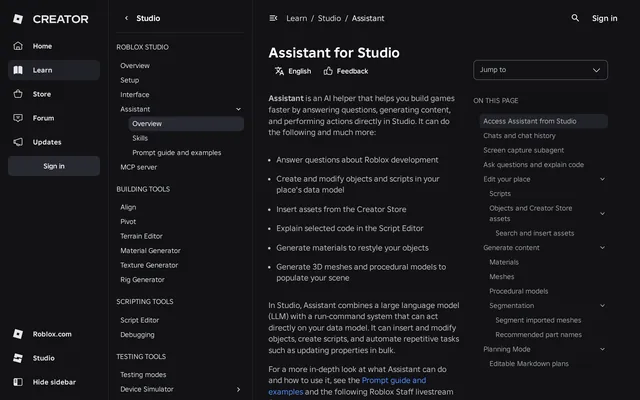Click the Feedback button label

coord(352,71)
